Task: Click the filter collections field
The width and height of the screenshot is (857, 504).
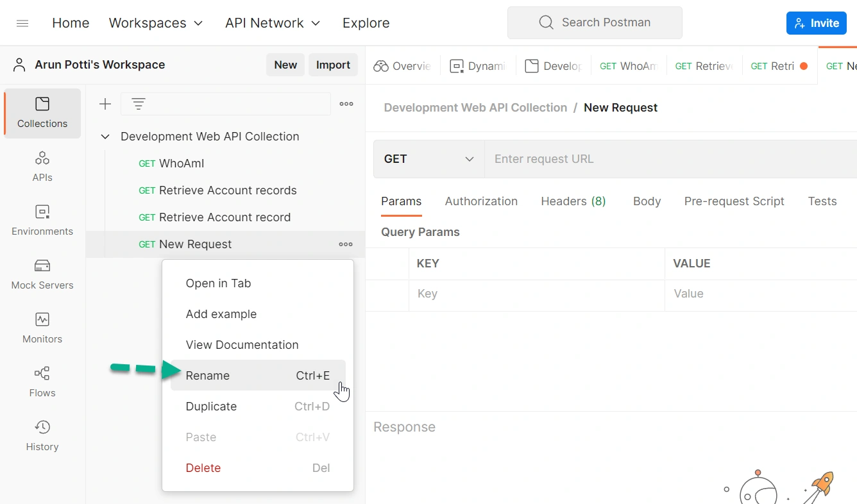Action: pyautogui.click(x=226, y=104)
